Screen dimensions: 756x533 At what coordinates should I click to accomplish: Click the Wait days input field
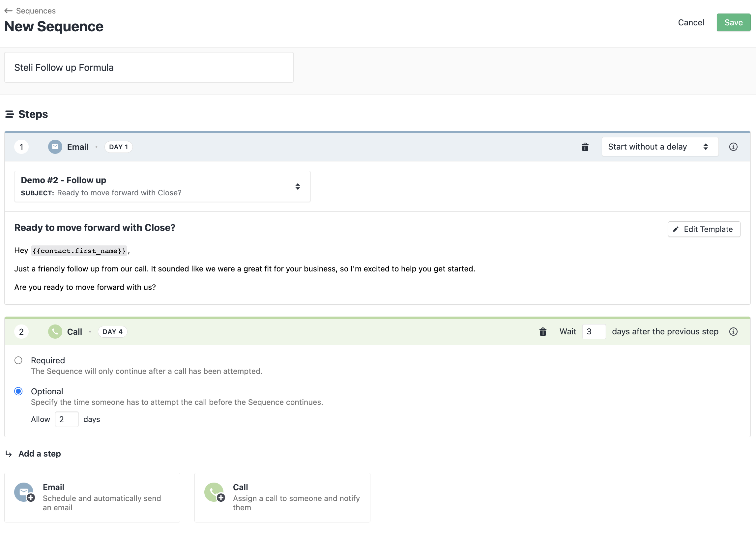pyautogui.click(x=594, y=332)
